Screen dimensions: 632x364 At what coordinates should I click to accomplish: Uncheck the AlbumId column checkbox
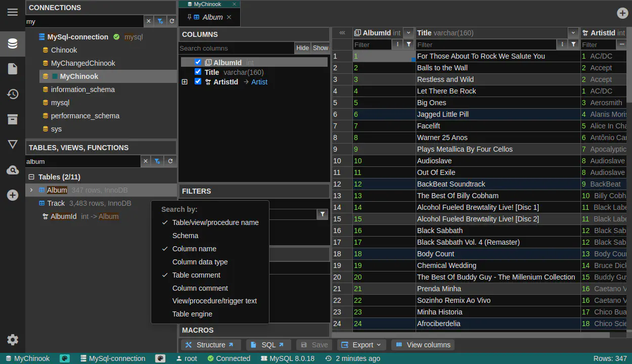point(198,62)
